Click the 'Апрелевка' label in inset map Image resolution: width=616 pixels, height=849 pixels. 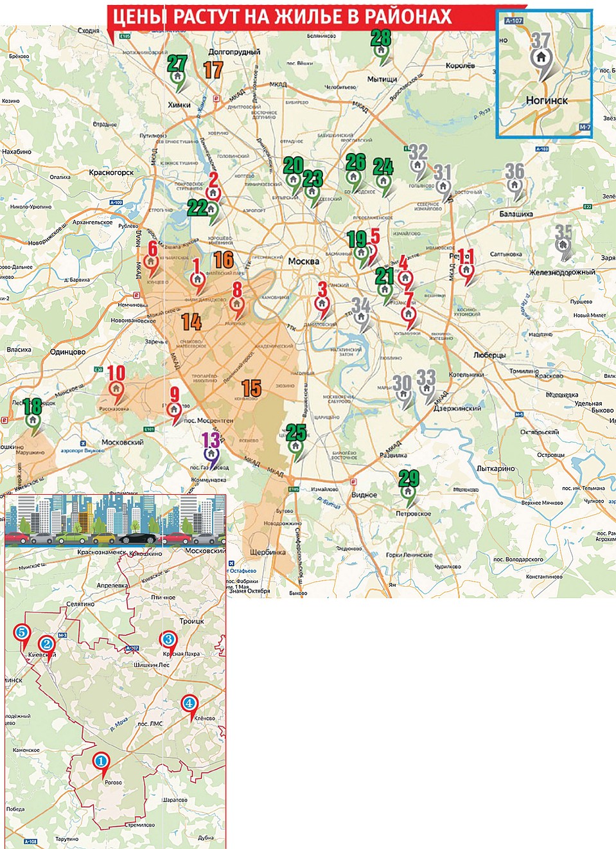(112, 586)
